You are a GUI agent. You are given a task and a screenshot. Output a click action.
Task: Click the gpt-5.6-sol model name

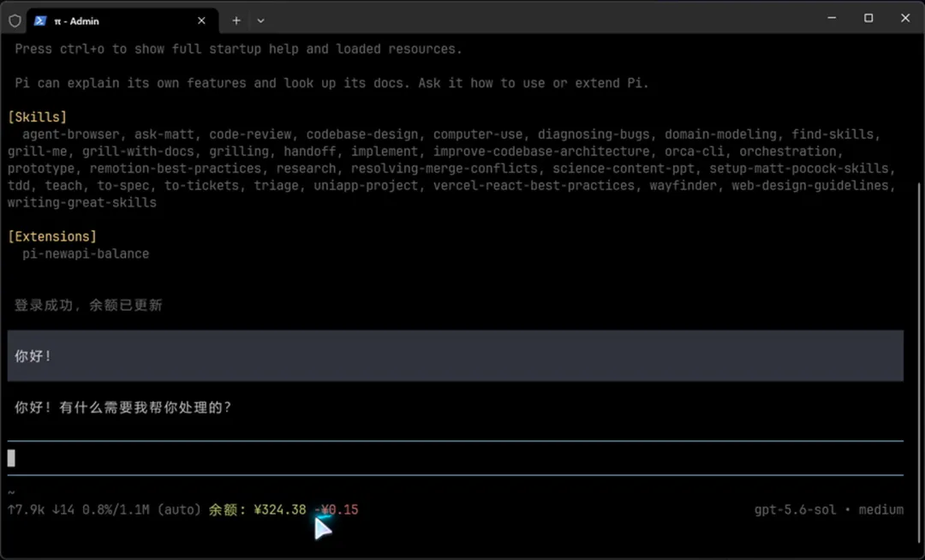795,509
